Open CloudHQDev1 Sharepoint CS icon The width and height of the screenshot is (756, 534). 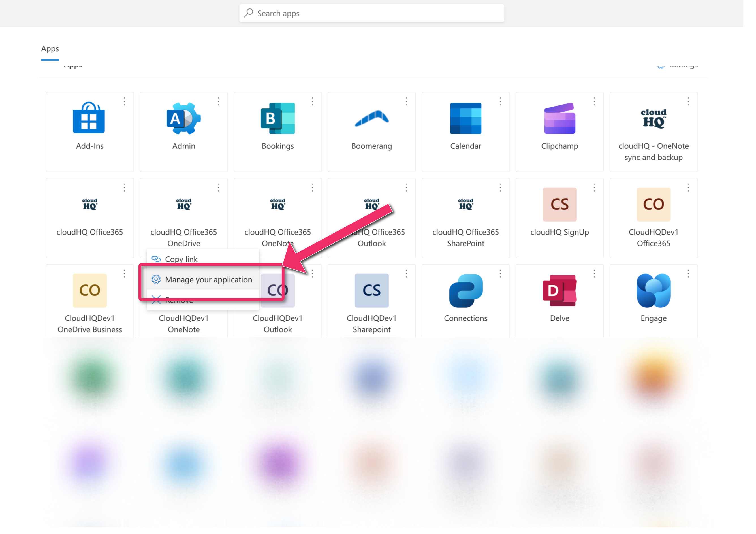(371, 290)
